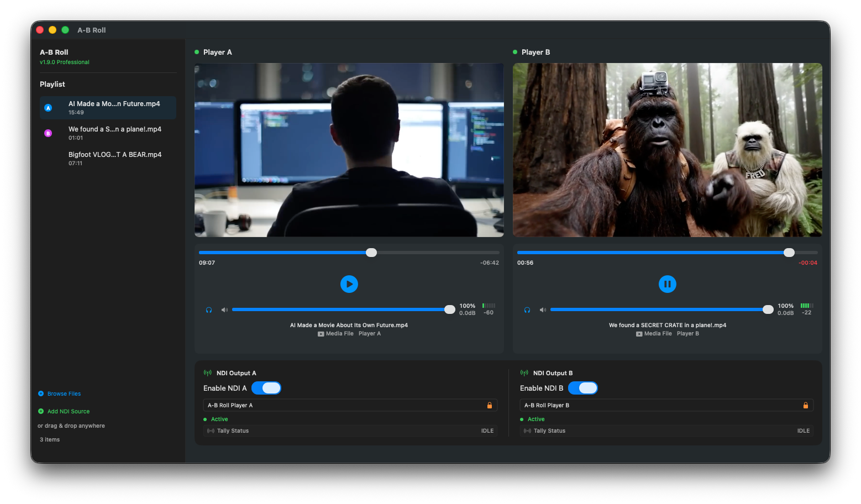Click the lock icon for A-B Roll Player A

(x=489, y=405)
